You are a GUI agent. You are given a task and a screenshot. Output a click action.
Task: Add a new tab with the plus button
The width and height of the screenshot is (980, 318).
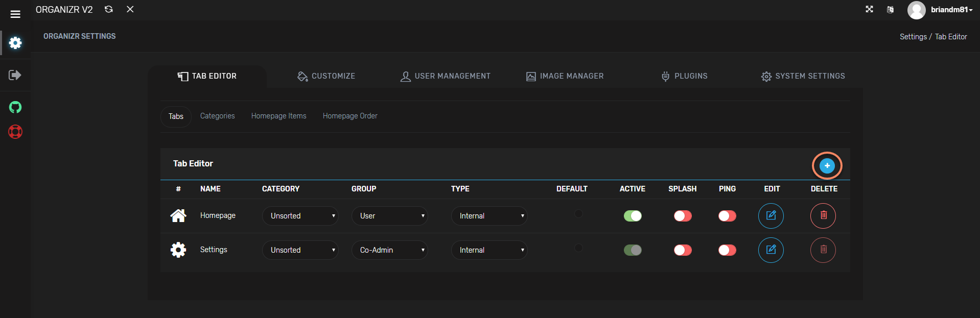827,165
